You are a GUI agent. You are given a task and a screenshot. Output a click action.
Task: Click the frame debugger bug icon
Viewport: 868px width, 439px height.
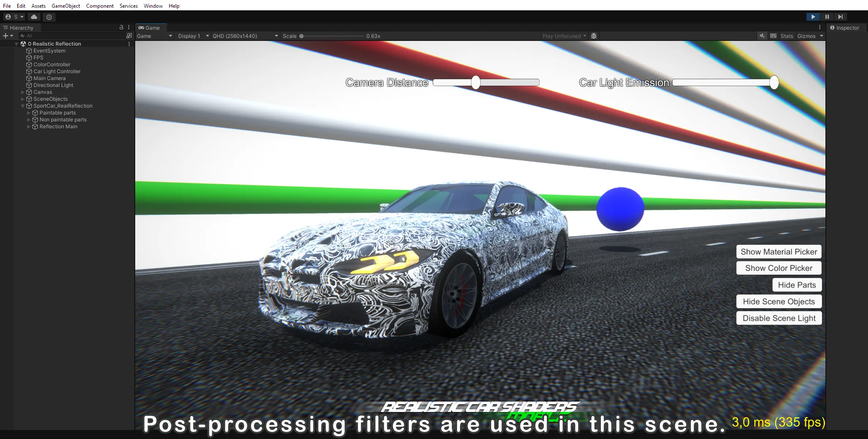(x=594, y=36)
